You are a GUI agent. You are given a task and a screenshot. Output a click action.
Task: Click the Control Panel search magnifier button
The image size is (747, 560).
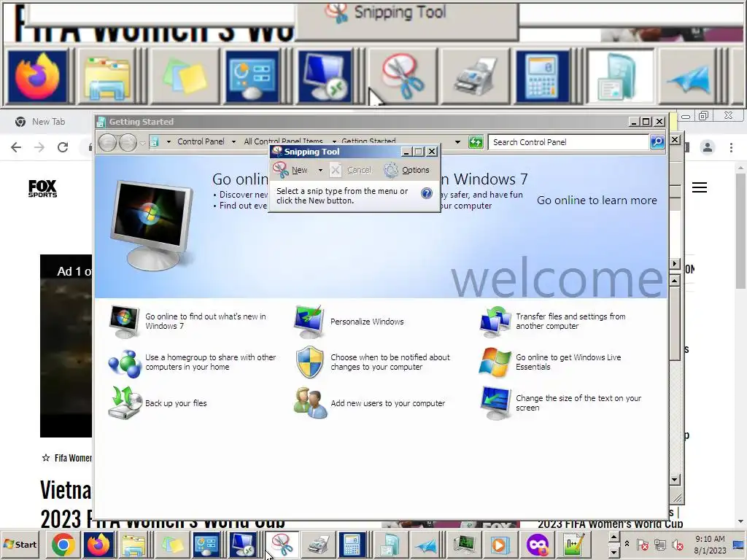[657, 142]
